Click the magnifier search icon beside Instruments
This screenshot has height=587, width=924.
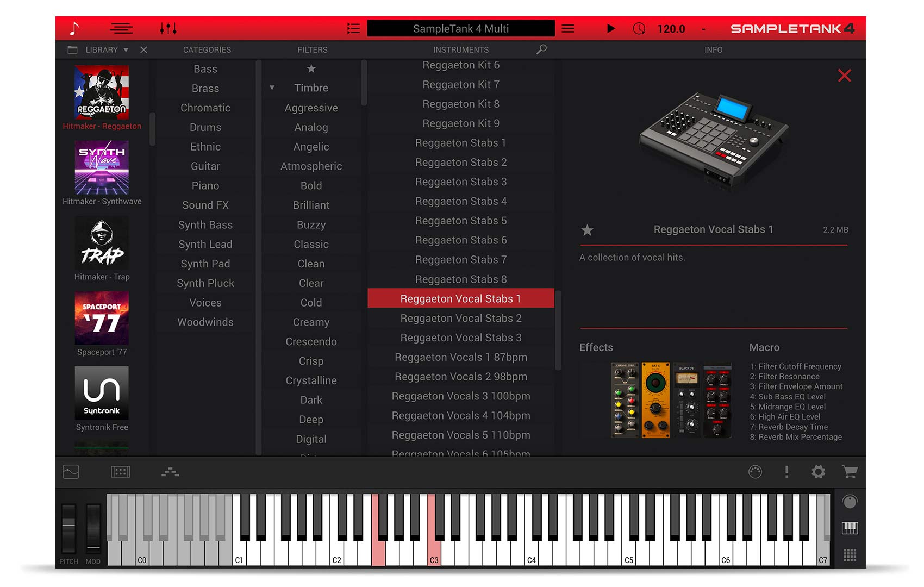click(x=541, y=49)
